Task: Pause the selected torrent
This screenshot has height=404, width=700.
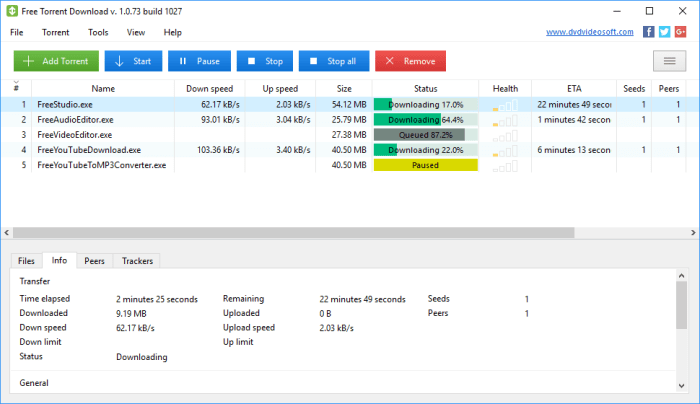Action: [200, 61]
